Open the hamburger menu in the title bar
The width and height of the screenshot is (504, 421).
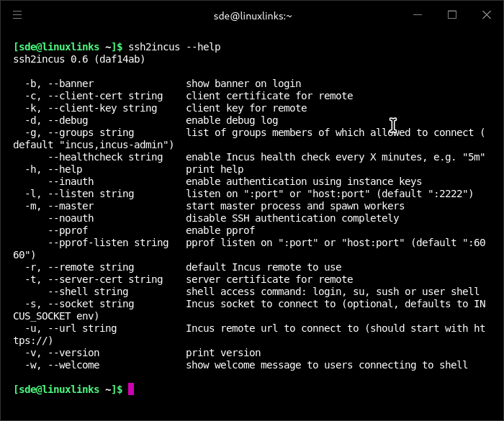17,14
